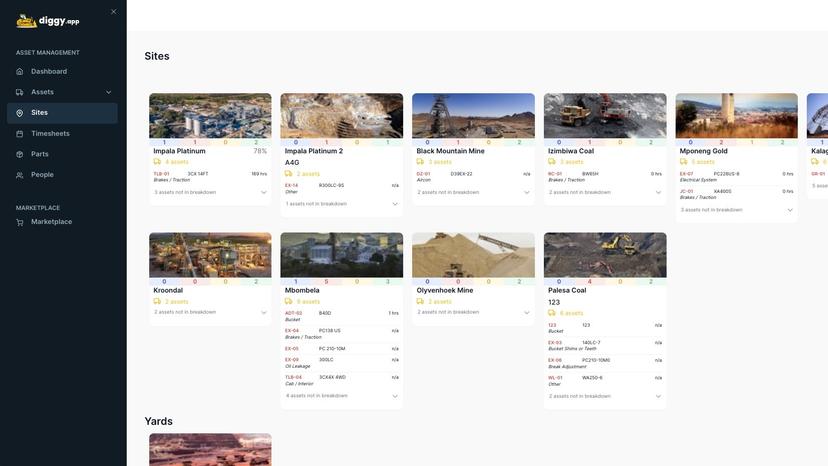Expand Kroondal assets not in breakdown
The height and width of the screenshot is (466, 828).
(264, 312)
